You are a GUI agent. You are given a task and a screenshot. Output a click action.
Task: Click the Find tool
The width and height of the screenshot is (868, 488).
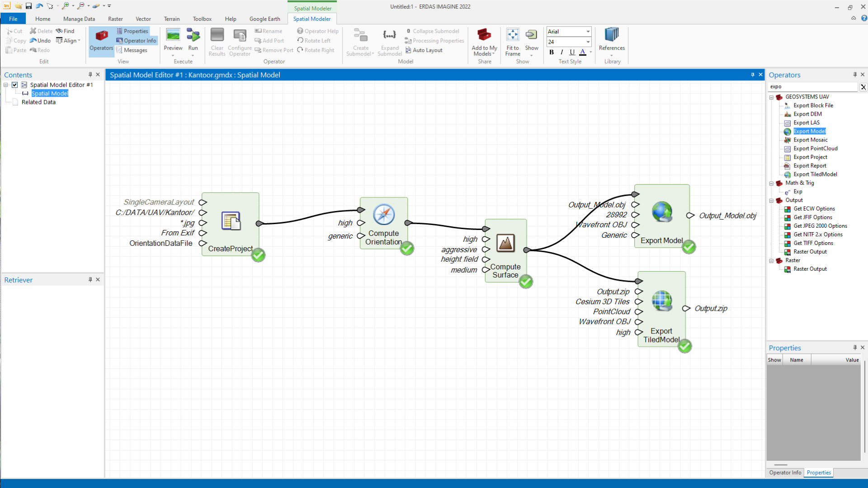coord(65,31)
